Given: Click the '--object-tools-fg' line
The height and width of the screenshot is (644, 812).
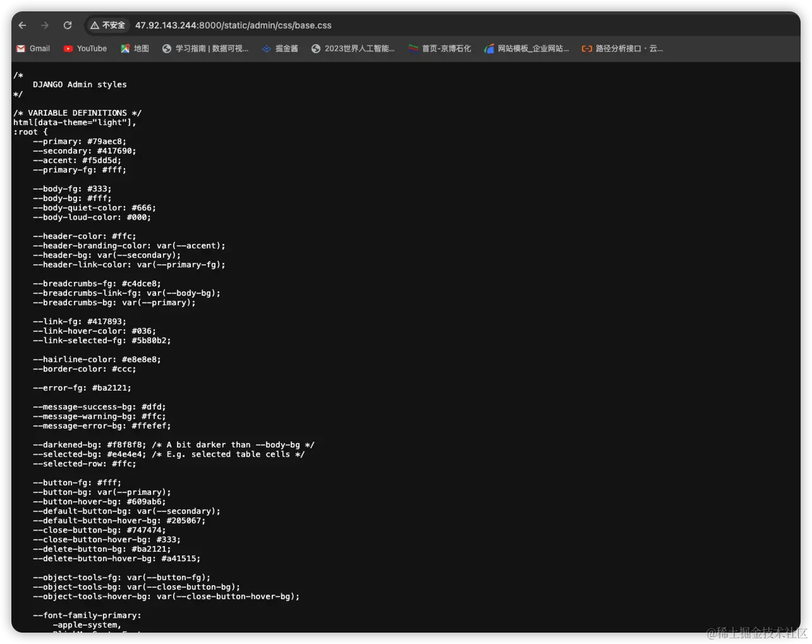Looking at the screenshot, I should coord(121,578).
